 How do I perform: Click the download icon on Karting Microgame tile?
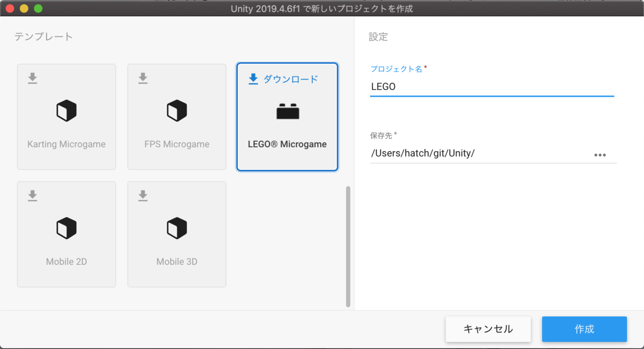click(32, 78)
